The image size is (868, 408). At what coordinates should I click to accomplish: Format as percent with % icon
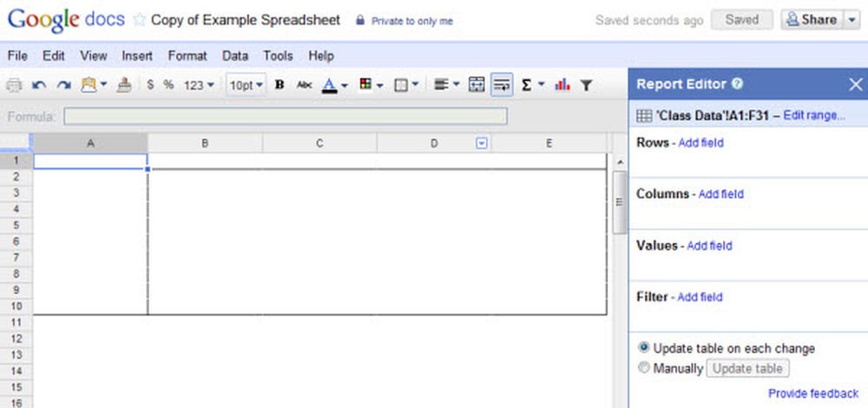point(168,85)
